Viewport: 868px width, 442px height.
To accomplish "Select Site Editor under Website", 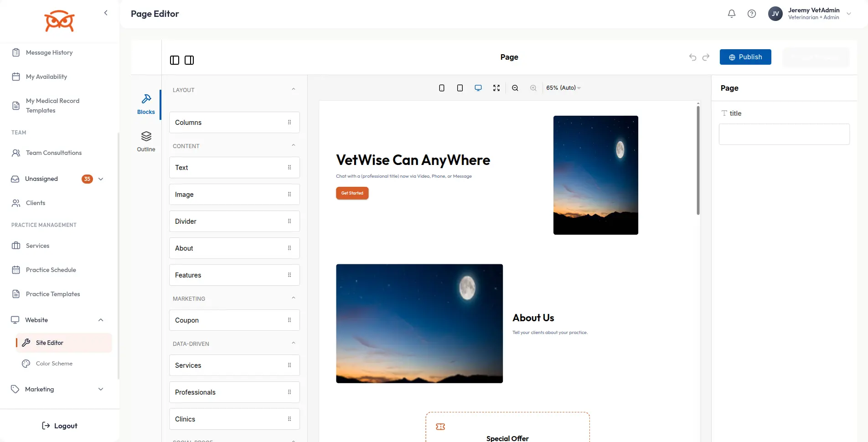I will pyautogui.click(x=64, y=343).
